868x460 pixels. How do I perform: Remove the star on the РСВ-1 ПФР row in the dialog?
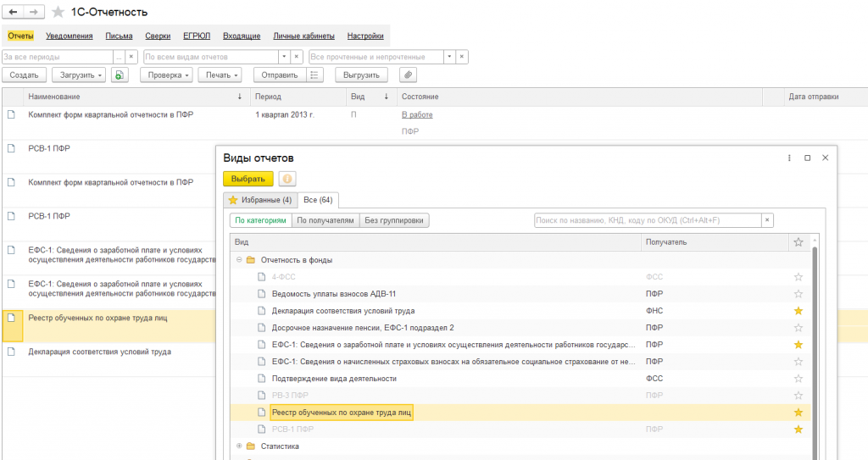798,429
